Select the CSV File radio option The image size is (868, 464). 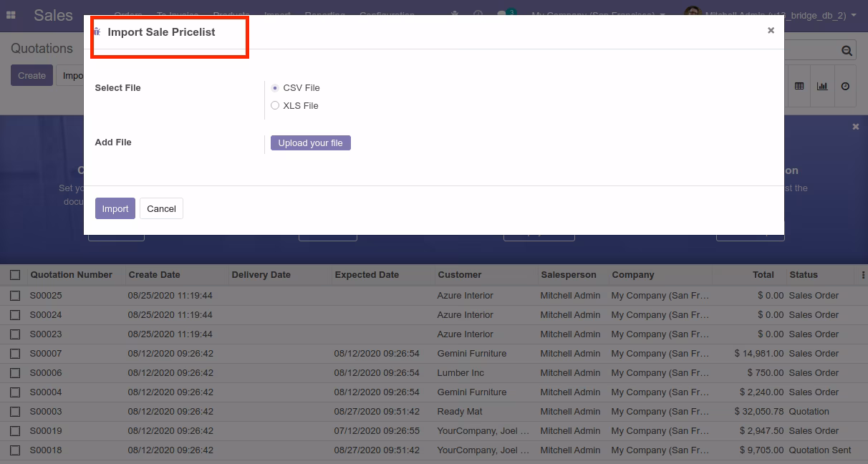tap(275, 88)
